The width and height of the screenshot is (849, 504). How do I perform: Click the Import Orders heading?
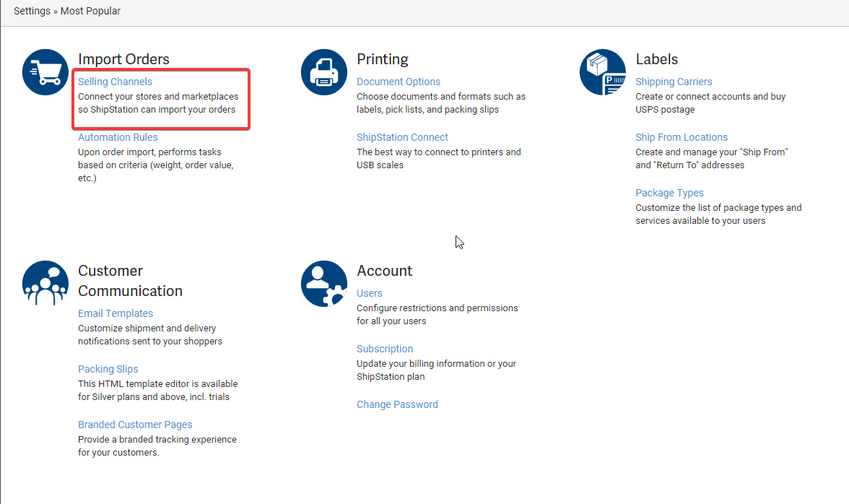(123, 59)
